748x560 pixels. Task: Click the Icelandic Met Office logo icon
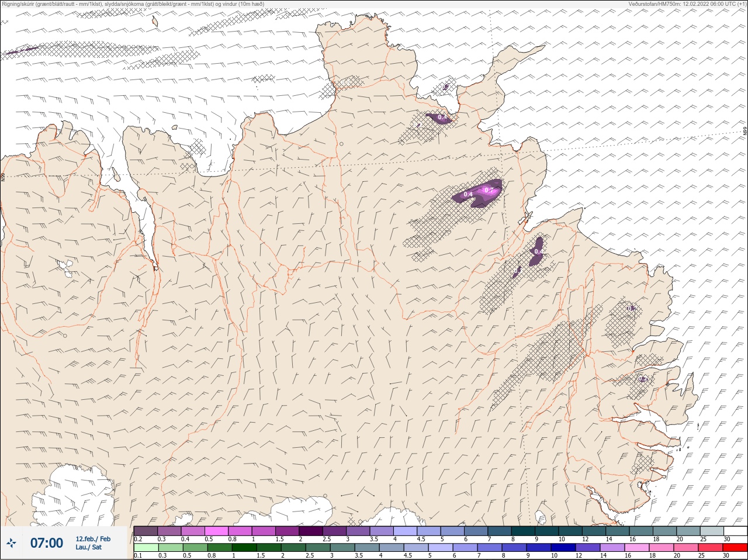12,543
